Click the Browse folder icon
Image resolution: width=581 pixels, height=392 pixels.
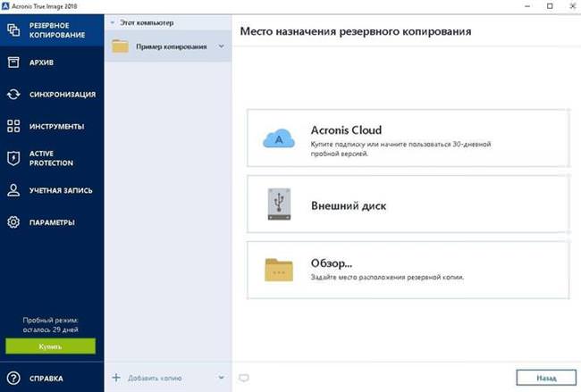pos(279,270)
